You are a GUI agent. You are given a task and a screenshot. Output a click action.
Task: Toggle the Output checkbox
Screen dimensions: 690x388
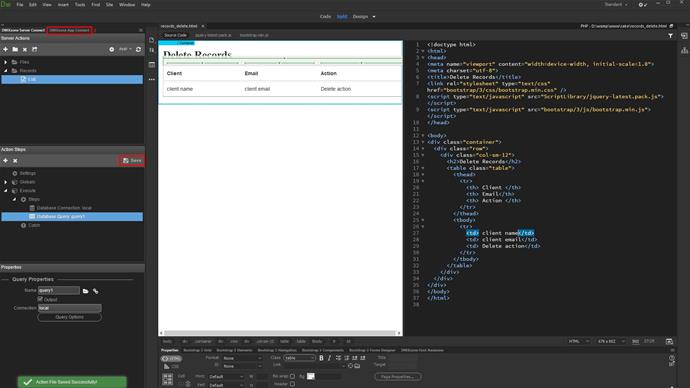[40, 299]
